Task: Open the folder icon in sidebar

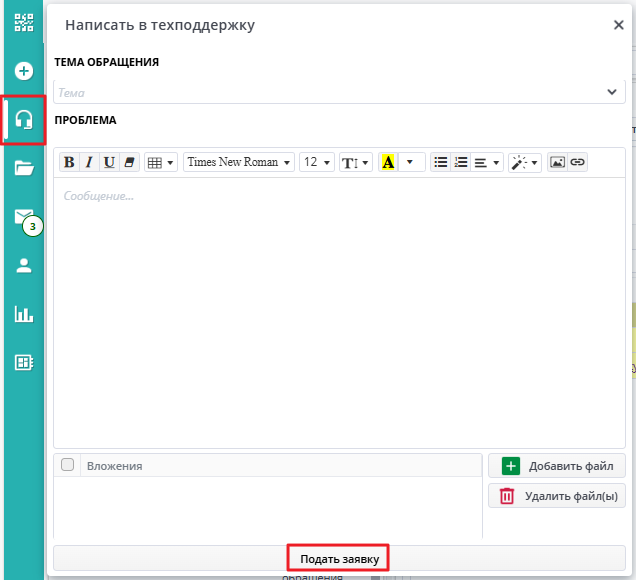Action: pyautogui.click(x=24, y=168)
